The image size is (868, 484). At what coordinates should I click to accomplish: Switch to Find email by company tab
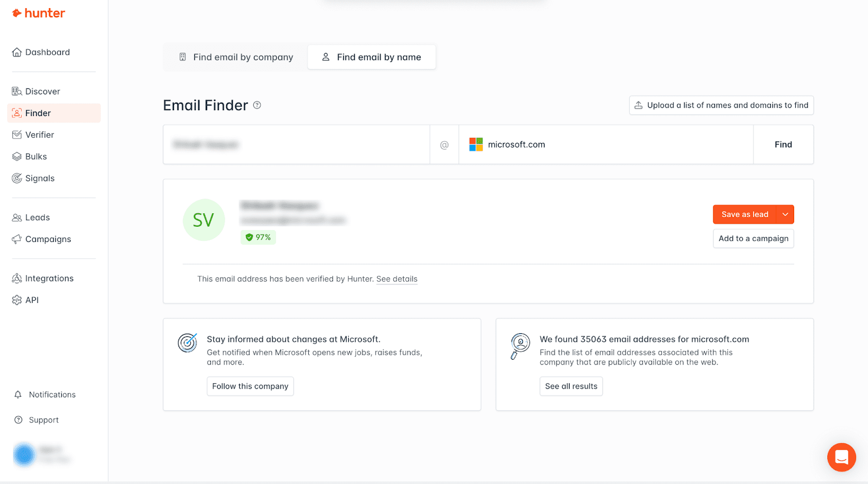point(236,58)
